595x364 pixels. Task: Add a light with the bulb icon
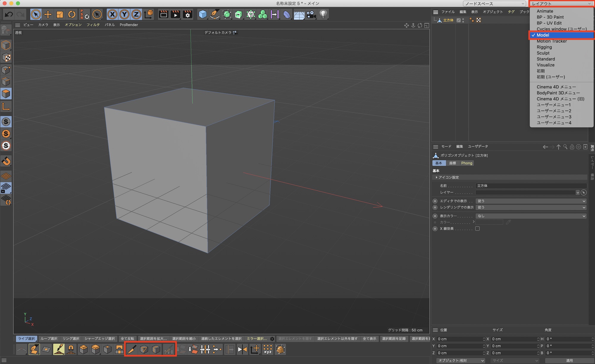click(323, 14)
